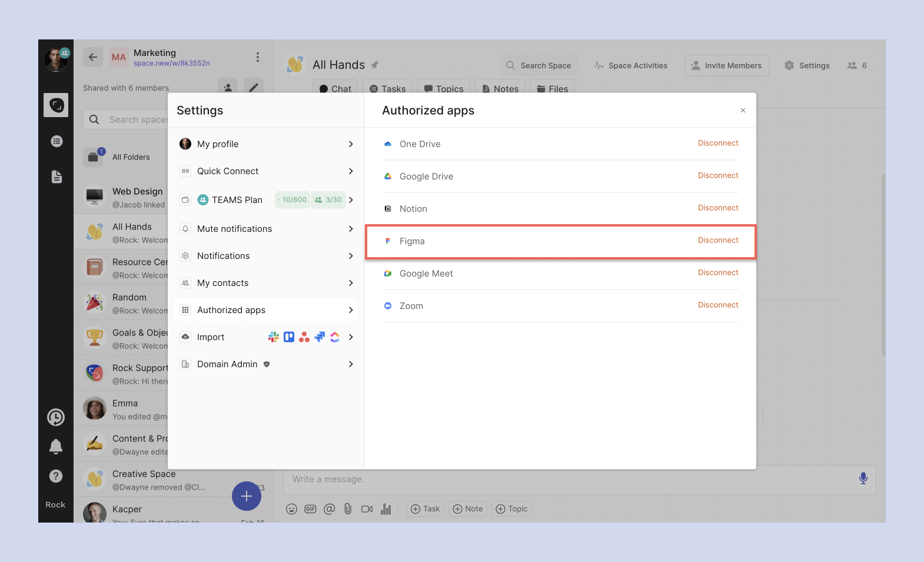Disconnect Notion
Screen dimensions: 924x562
point(718,208)
